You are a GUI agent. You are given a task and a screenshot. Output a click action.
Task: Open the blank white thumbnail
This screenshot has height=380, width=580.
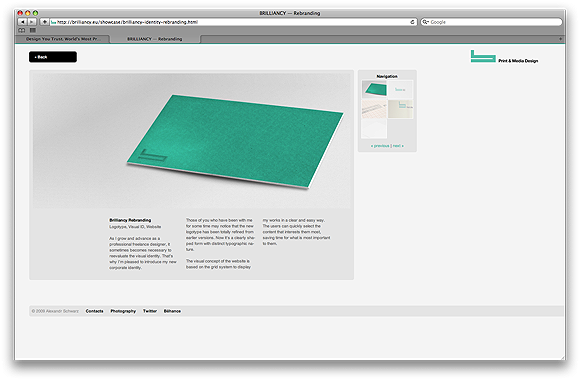(374, 129)
